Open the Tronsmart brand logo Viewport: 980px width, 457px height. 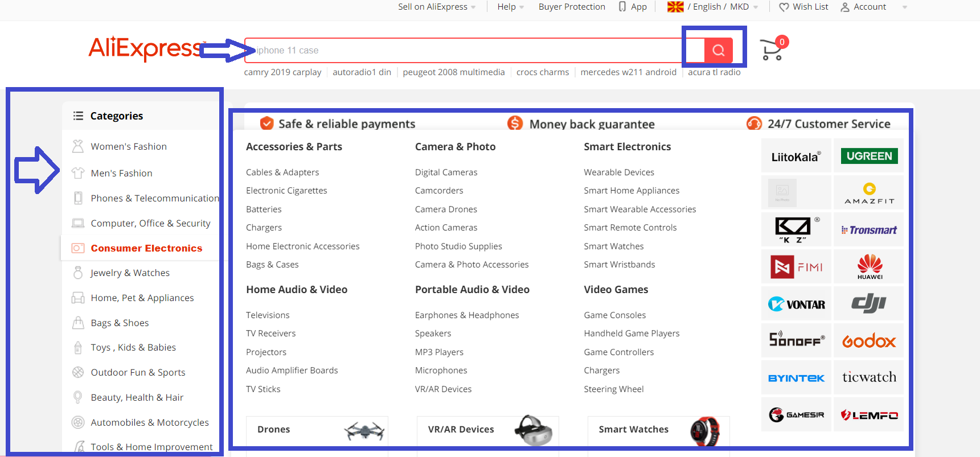pos(869,230)
